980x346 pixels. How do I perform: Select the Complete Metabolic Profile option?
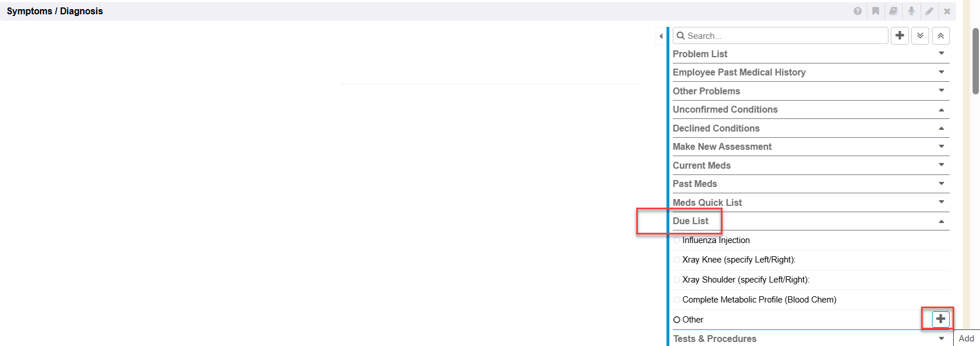point(677,300)
